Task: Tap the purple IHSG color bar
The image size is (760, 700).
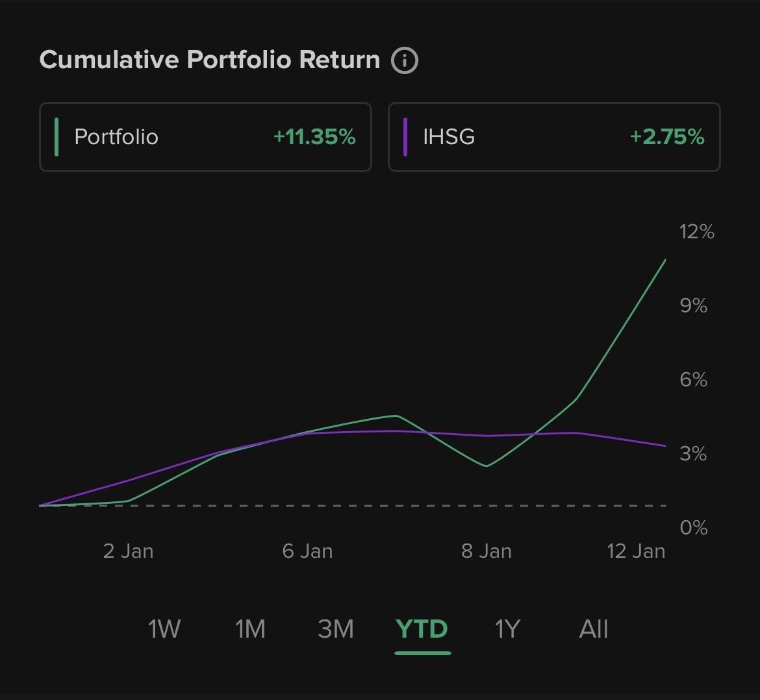Action: (x=405, y=137)
